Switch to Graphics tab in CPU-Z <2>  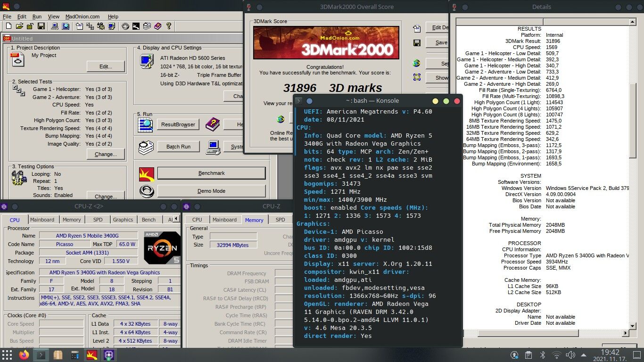(123, 220)
